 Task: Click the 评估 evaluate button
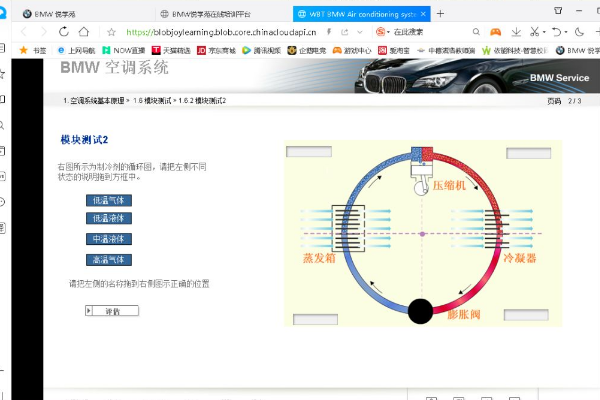pos(112,311)
